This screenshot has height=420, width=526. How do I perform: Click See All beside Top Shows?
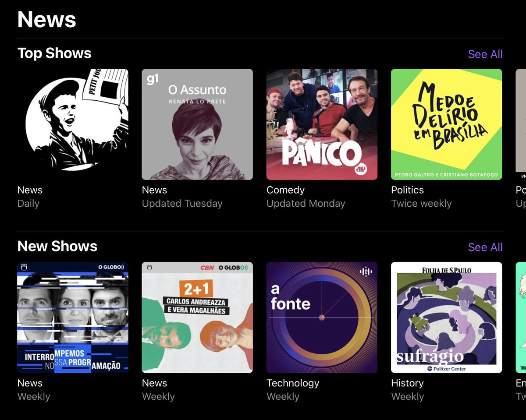pyautogui.click(x=485, y=54)
